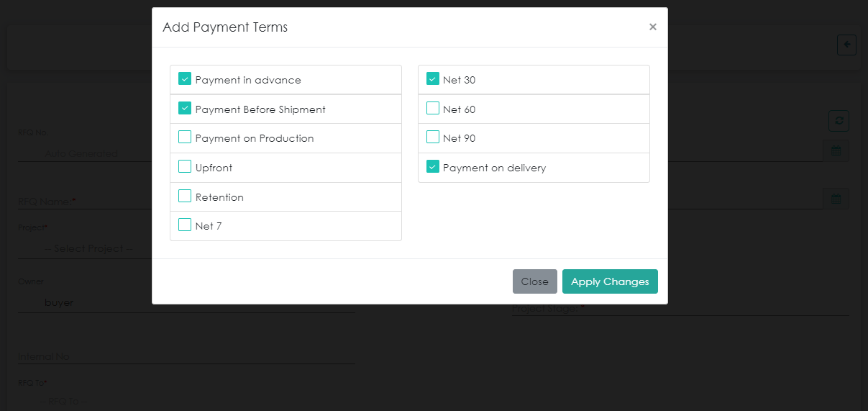
Task: Check the Net 7 option
Action: point(185,225)
